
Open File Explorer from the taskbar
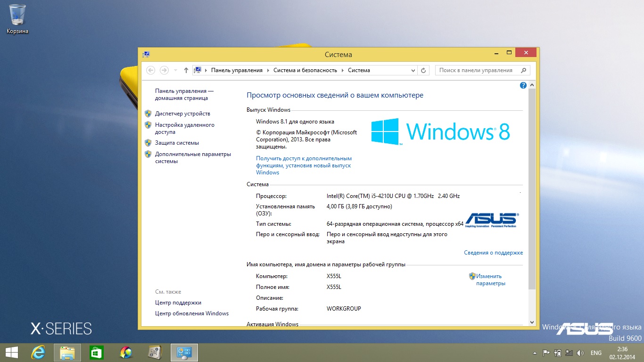(67, 352)
